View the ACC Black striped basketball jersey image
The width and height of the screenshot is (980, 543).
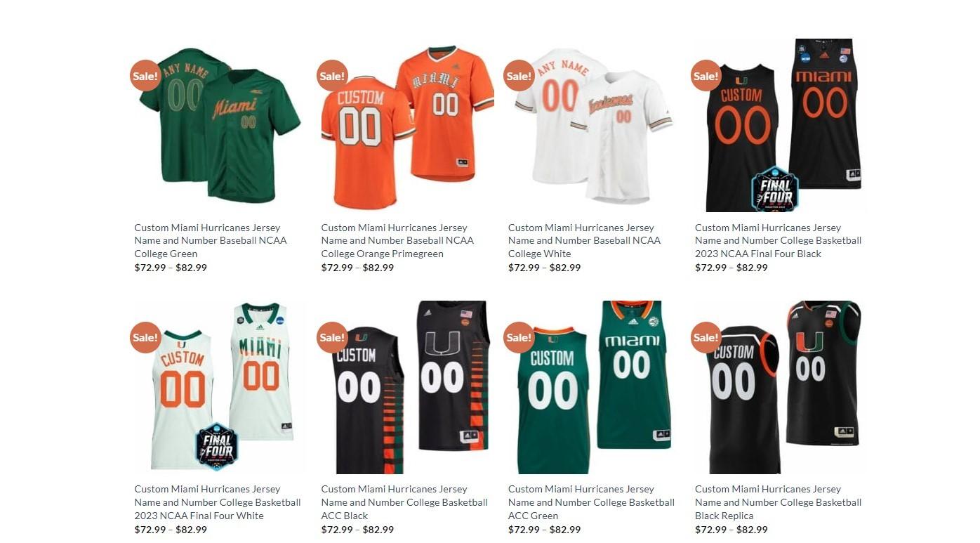point(407,387)
